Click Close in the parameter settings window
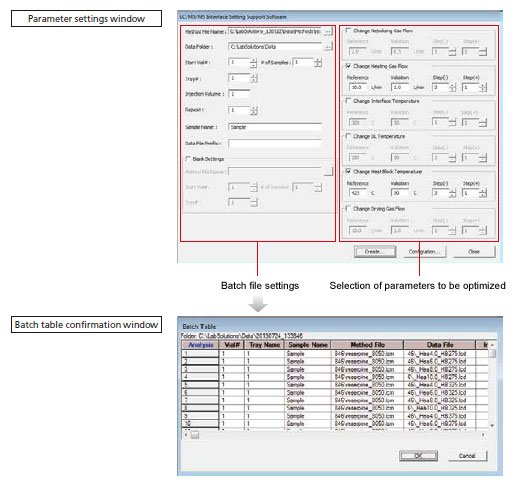Screen dimensions: 518x488 tap(474, 252)
